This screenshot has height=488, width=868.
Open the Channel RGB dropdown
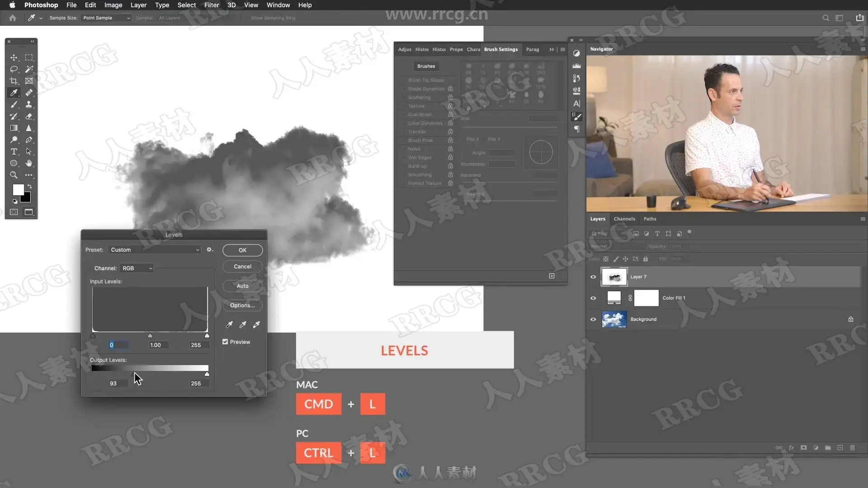[x=137, y=268]
